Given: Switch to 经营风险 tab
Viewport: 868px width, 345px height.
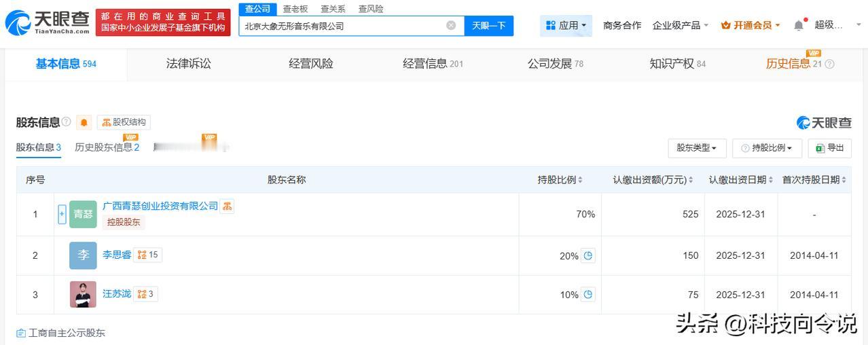Looking at the screenshot, I should tap(311, 64).
